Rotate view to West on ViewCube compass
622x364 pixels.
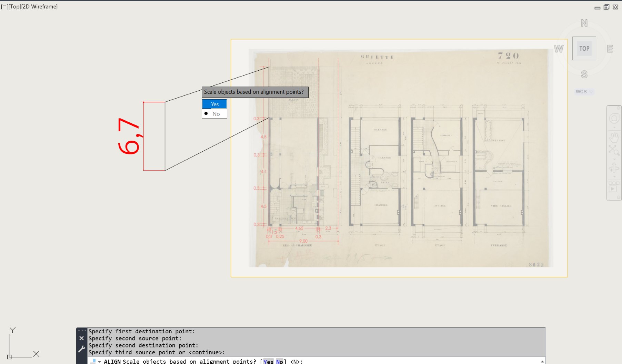click(559, 49)
